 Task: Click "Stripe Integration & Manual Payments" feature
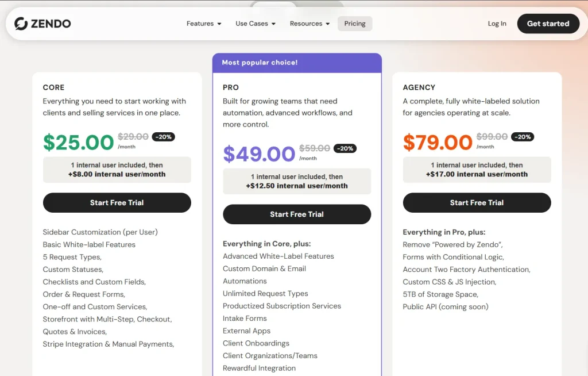(x=109, y=343)
